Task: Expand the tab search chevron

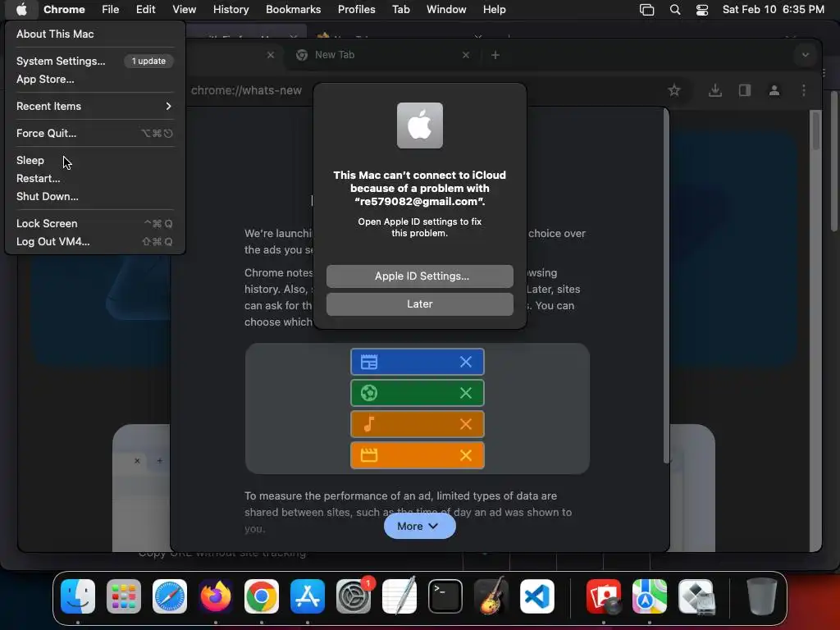Action: (805, 55)
